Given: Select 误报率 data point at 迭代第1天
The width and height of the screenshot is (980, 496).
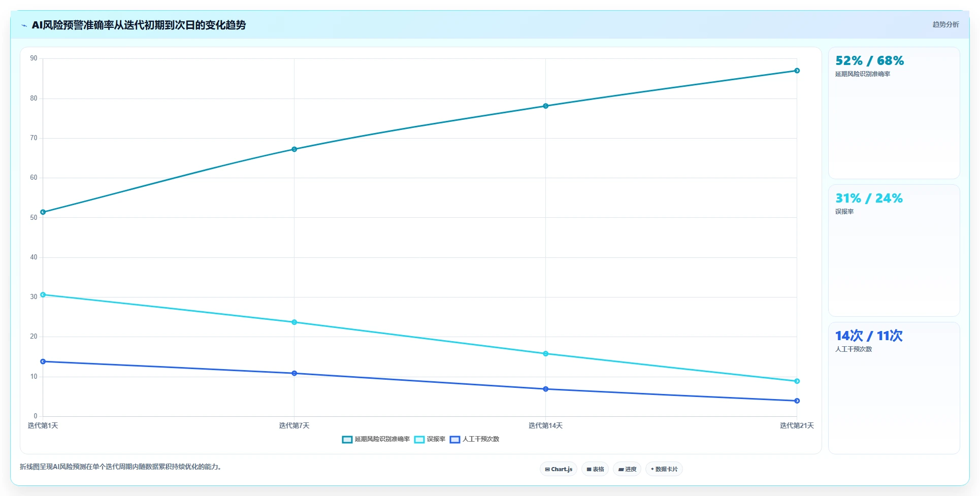Looking at the screenshot, I should (x=43, y=295).
